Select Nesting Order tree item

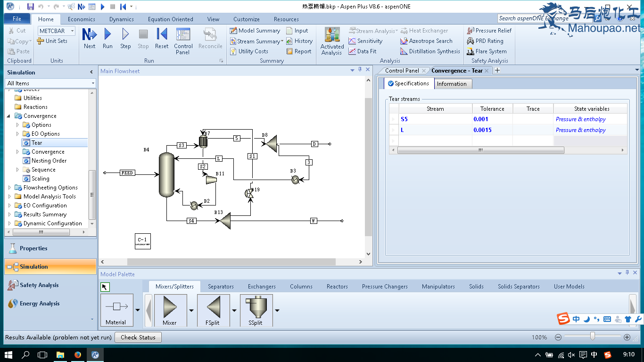click(49, 161)
